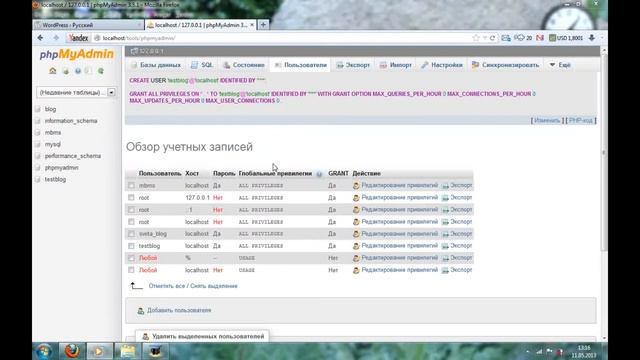The height and width of the screenshot is (360, 640).
Task: Check the checkbox for user sveta_blog
Action: tap(131, 234)
